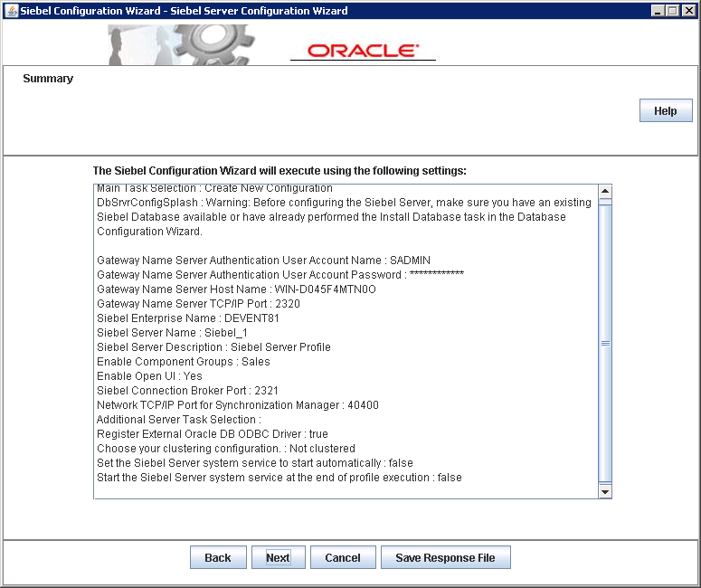
Task: Proceed with the Next button
Action: (x=278, y=557)
